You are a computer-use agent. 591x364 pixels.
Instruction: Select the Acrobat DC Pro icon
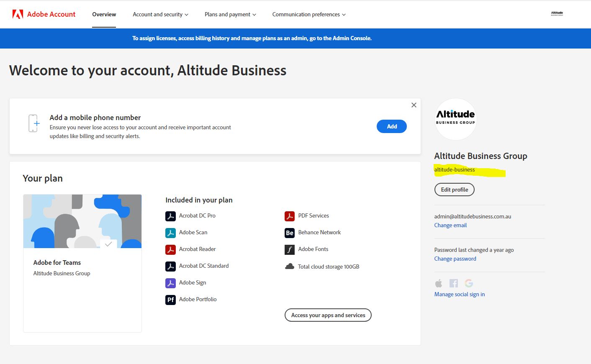click(x=170, y=215)
